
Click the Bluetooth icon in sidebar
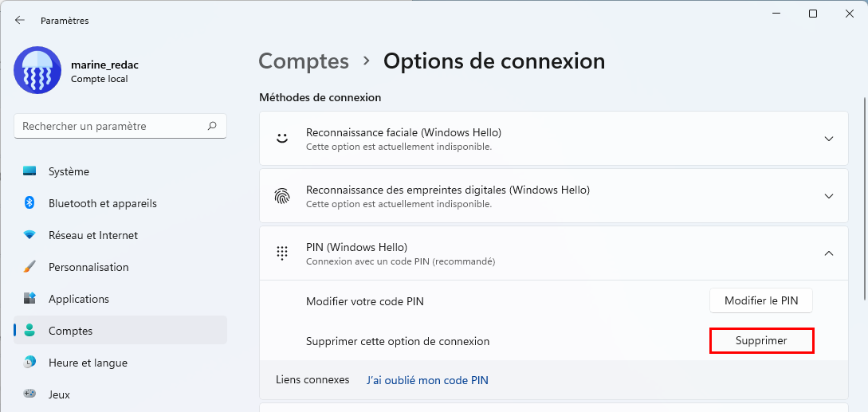point(29,203)
